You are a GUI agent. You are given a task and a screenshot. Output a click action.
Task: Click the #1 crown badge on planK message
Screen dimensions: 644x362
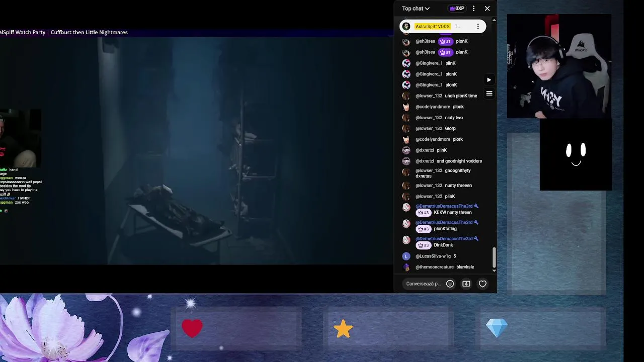coord(445,52)
